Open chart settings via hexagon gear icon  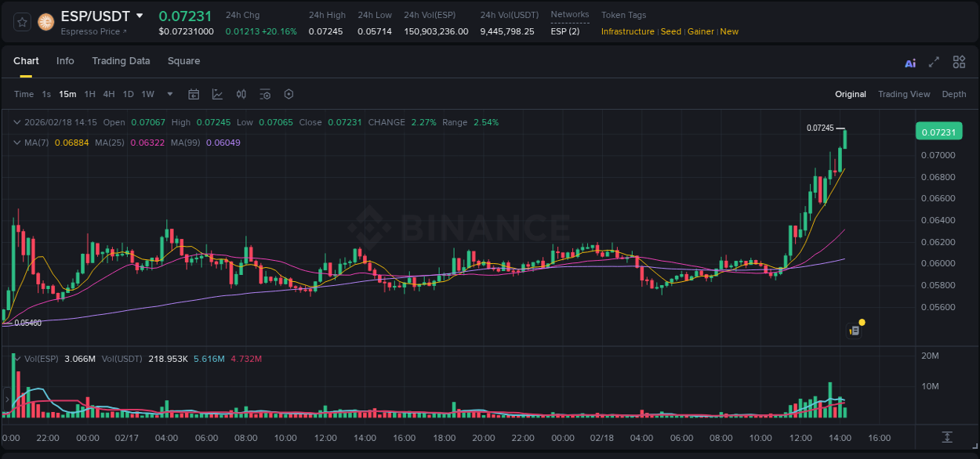point(289,94)
